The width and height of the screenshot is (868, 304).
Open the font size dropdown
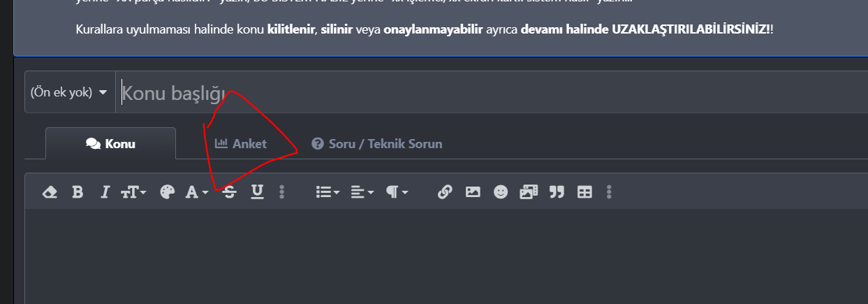pyautogui.click(x=133, y=192)
